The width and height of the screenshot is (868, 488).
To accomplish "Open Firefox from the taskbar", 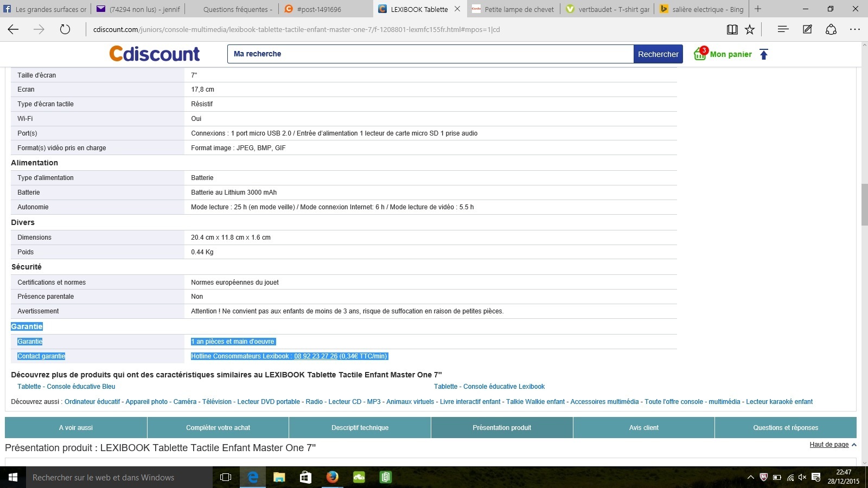I will pos(333,477).
